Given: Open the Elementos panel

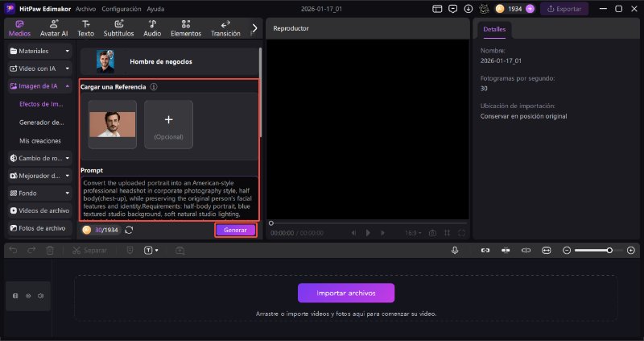Looking at the screenshot, I should [x=186, y=28].
